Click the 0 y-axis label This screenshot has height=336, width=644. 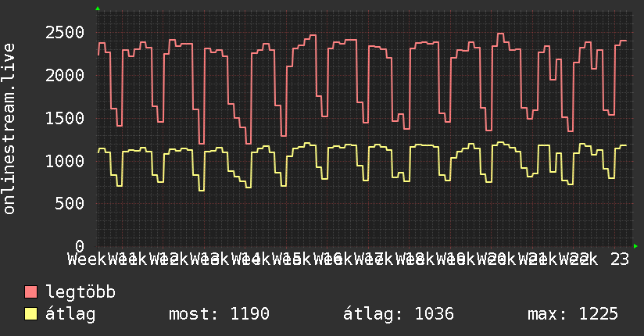click(80, 246)
